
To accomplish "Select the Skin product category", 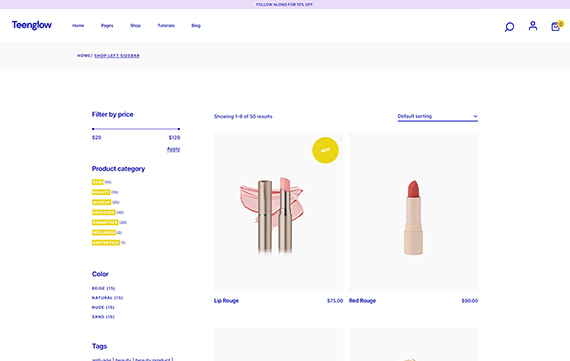I will tap(97, 182).
